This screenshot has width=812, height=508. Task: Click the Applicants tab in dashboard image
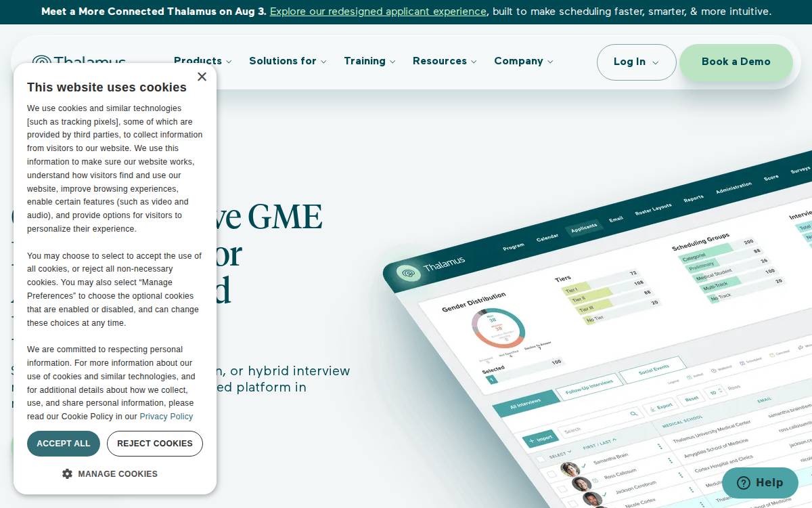pyautogui.click(x=583, y=229)
